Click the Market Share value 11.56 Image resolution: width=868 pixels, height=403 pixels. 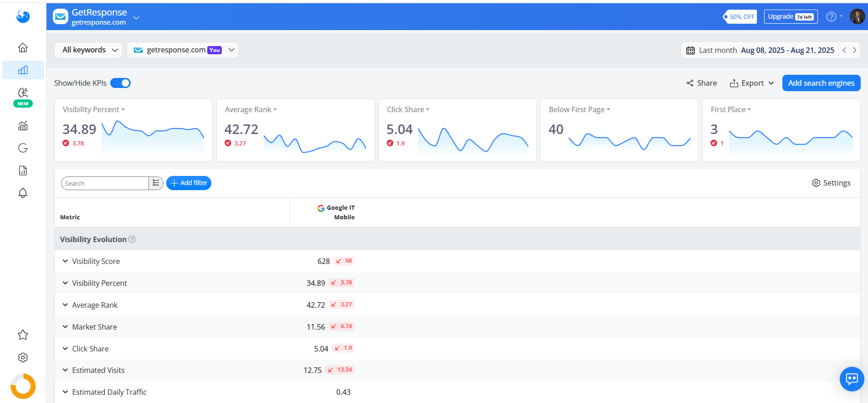pos(316,327)
